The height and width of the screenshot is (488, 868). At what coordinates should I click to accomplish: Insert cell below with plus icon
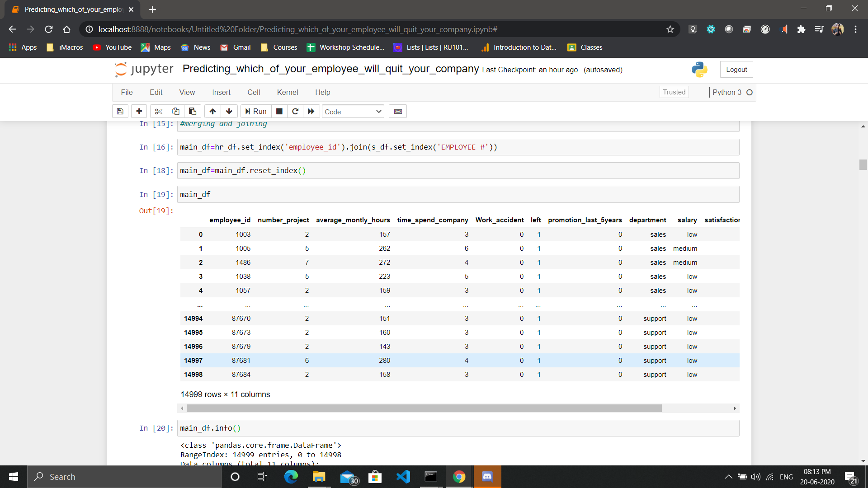[139, 111]
